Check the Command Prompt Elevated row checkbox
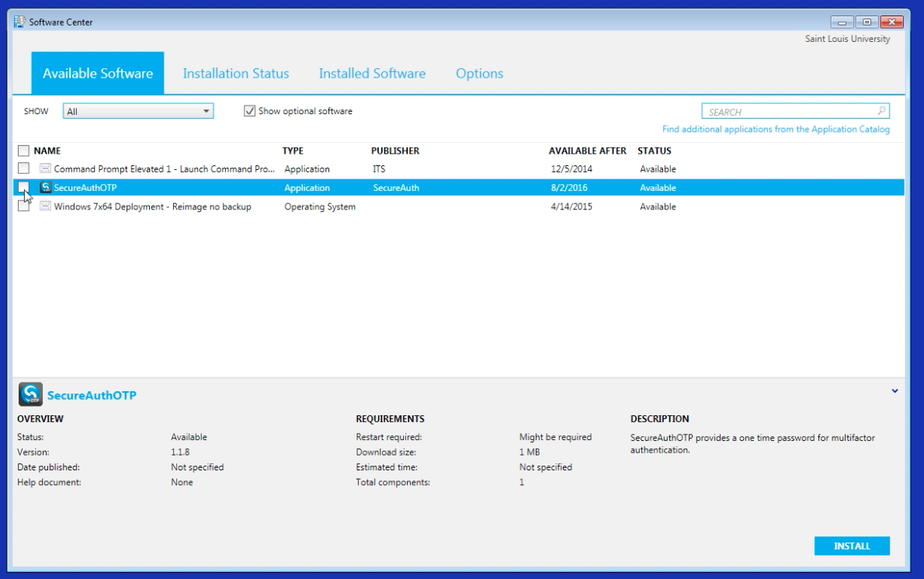This screenshot has height=579, width=924. [x=23, y=168]
